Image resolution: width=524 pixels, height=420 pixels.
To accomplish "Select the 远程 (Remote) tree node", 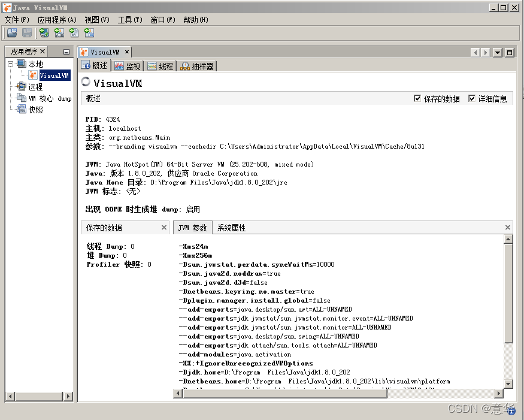I will (35, 87).
